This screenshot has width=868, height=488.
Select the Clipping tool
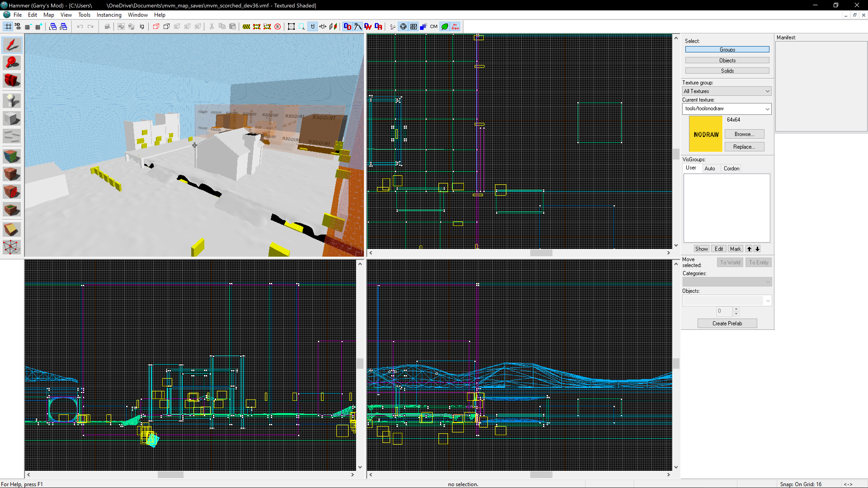click(x=12, y=229)
